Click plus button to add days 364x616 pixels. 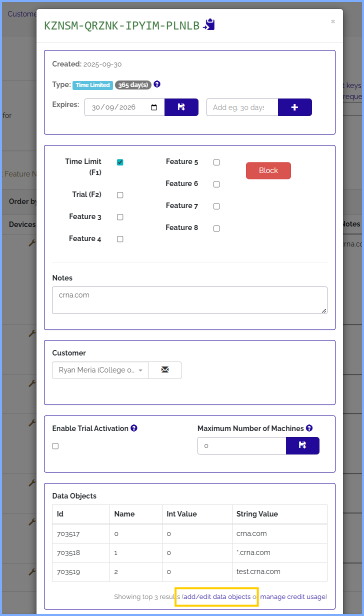coord(294,107)
